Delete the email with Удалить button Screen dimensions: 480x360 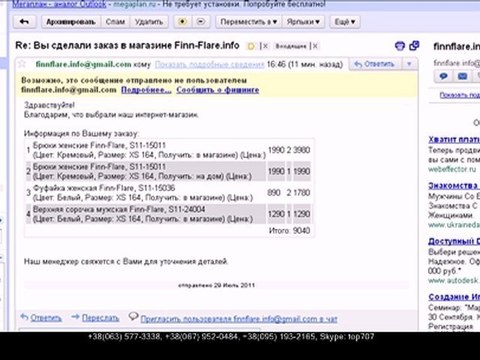click(x=149, y=22)
